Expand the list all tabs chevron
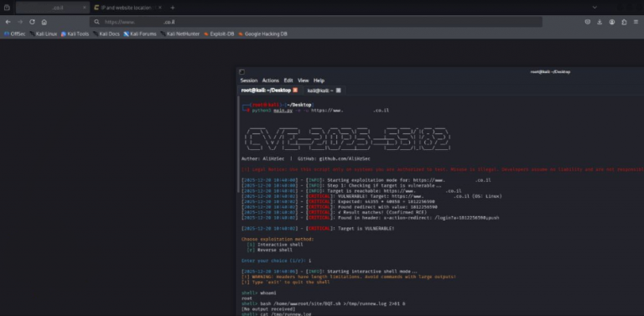The image size is (644, 316). [595, 8]
